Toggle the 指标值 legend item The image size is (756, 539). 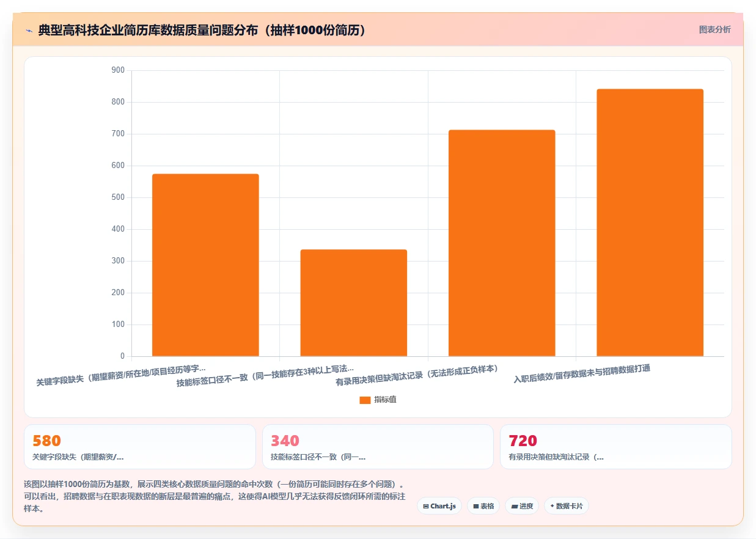pyautogui.click(x=378, y=400)
